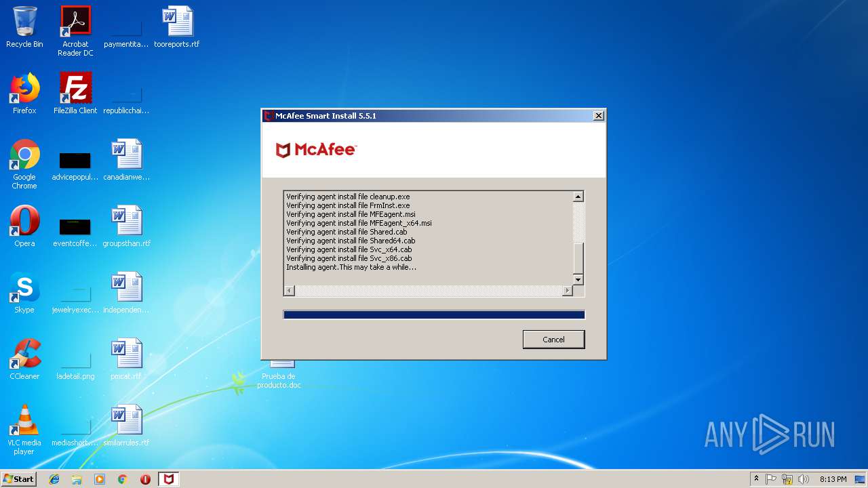
Task: Open groupsthan.rtf document icon
Action: (126, 226)
